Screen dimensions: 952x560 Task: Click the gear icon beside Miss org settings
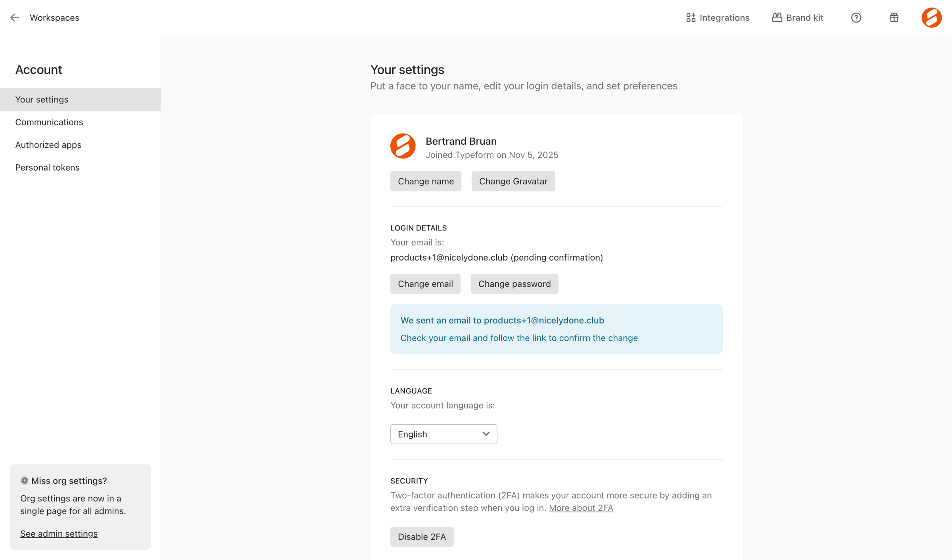tap(25, 480)
